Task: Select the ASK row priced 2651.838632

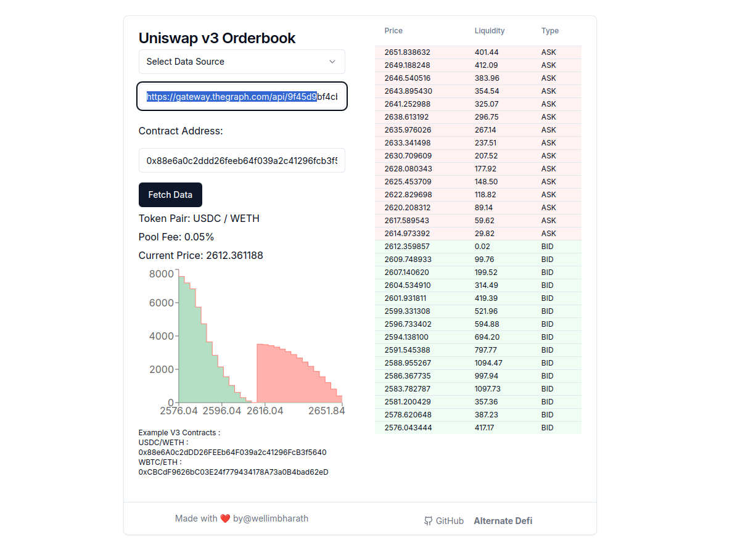Action: click(x=478, y=52)
